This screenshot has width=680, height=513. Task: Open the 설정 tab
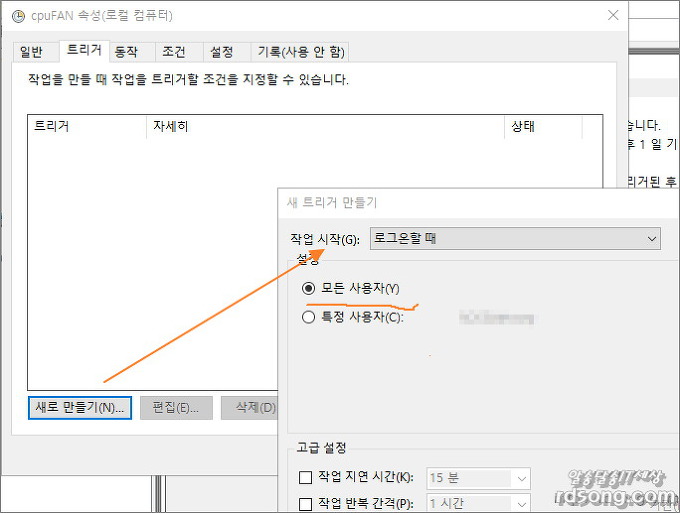(221, 52)
